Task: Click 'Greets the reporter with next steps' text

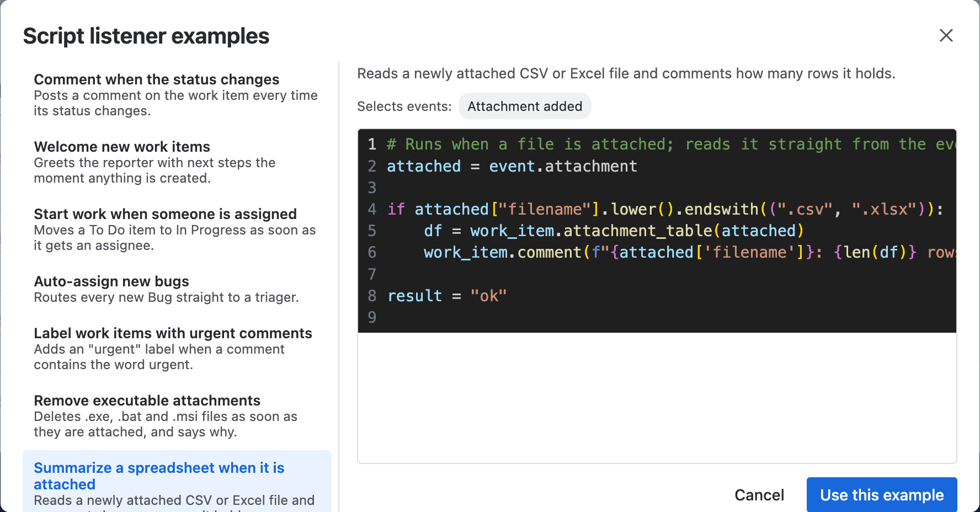Action: 155,170
